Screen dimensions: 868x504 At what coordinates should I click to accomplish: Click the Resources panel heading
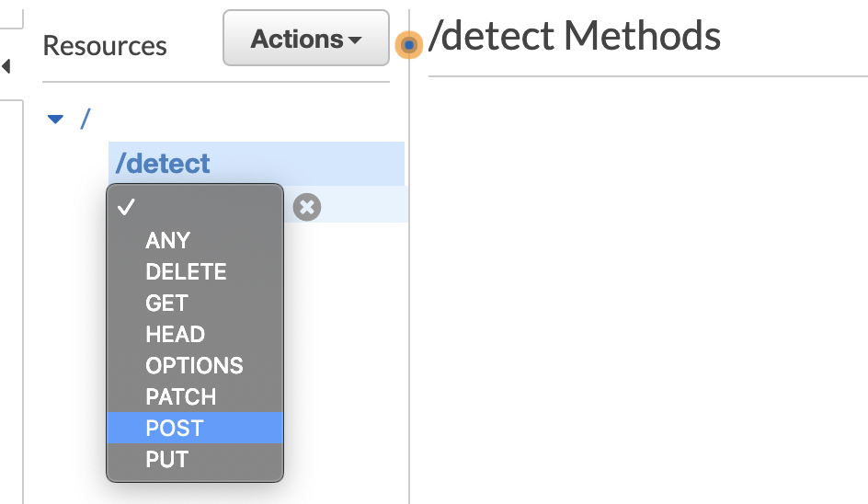(105, 45)
